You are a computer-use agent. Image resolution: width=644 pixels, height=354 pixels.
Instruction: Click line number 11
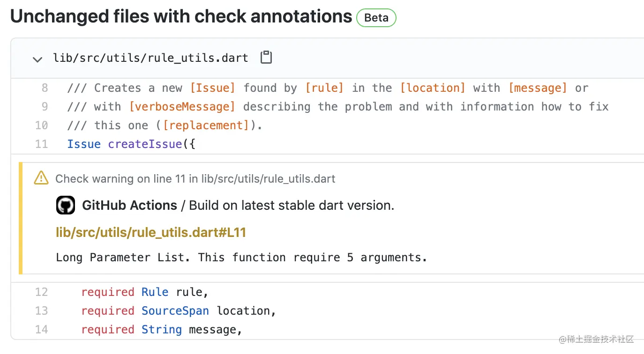[x=42, y=144]
